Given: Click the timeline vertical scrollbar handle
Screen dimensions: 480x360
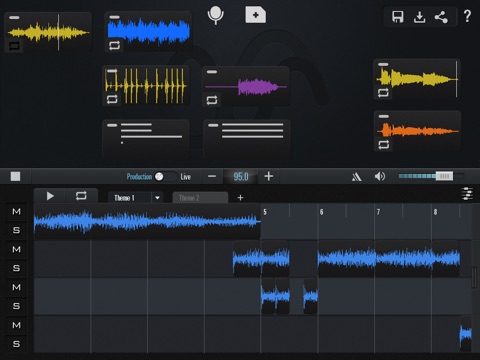Looking at the screenshot, I should 475,277.
